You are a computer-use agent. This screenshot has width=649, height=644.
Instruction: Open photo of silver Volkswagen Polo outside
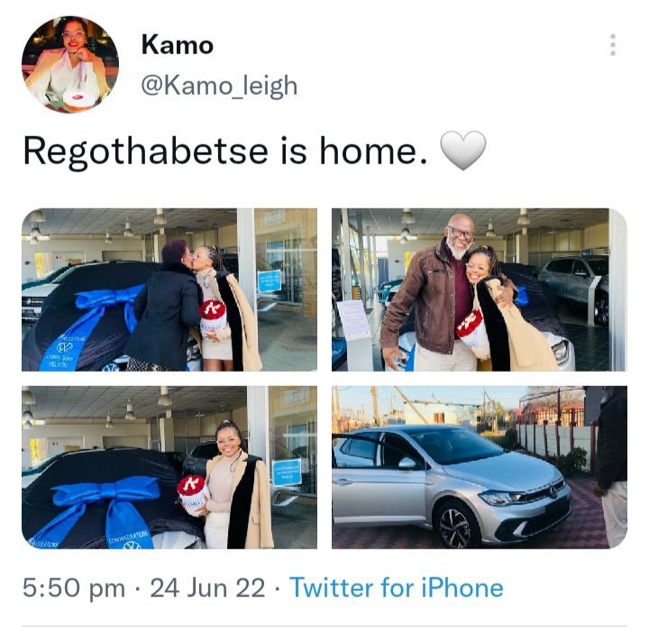point(480,467)
